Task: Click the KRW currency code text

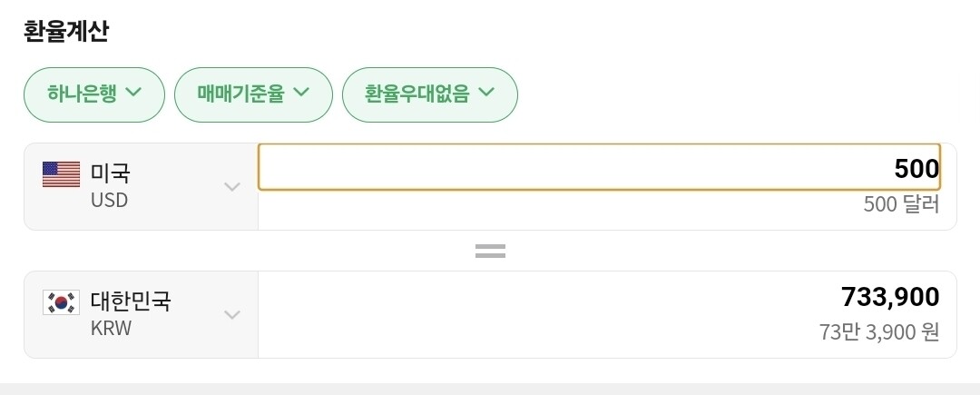Action: (111, 328)
